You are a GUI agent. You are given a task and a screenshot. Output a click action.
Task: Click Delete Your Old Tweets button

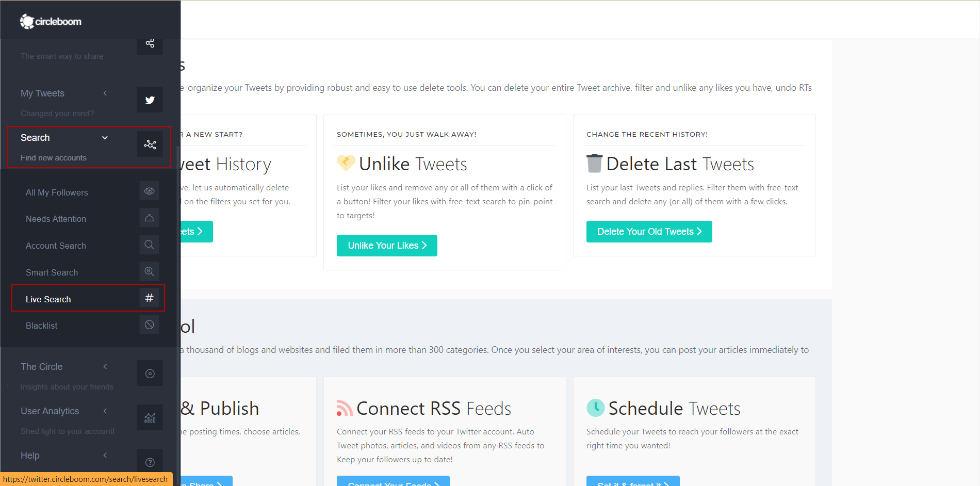pos(649,231)
